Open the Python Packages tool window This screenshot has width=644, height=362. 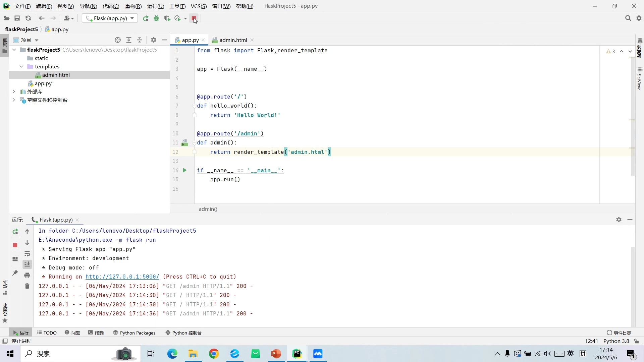[x=134, y=333]
